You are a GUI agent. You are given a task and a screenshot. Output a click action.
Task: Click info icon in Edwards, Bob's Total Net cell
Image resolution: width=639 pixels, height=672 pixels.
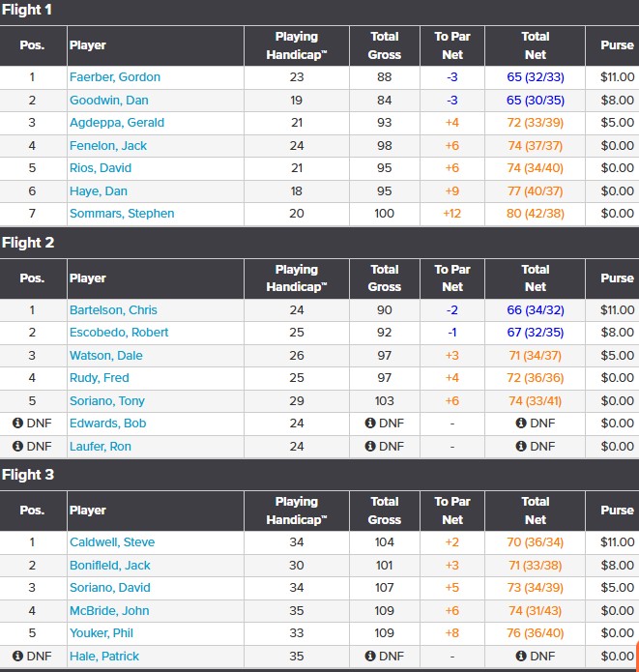(x=521, y=424)
